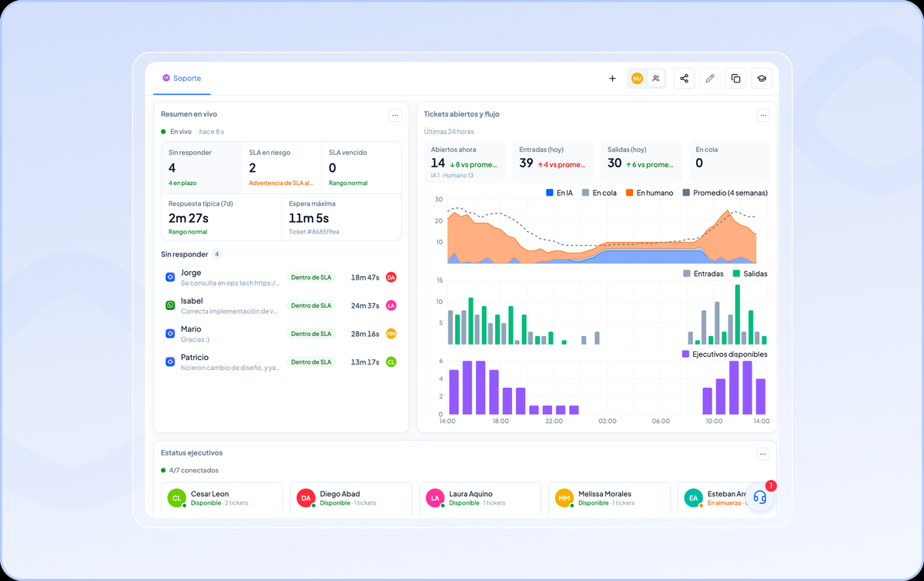924x581 pixels.
Task: Click the LA avatar in Isabel's row
Action: (x=391, y=305)
